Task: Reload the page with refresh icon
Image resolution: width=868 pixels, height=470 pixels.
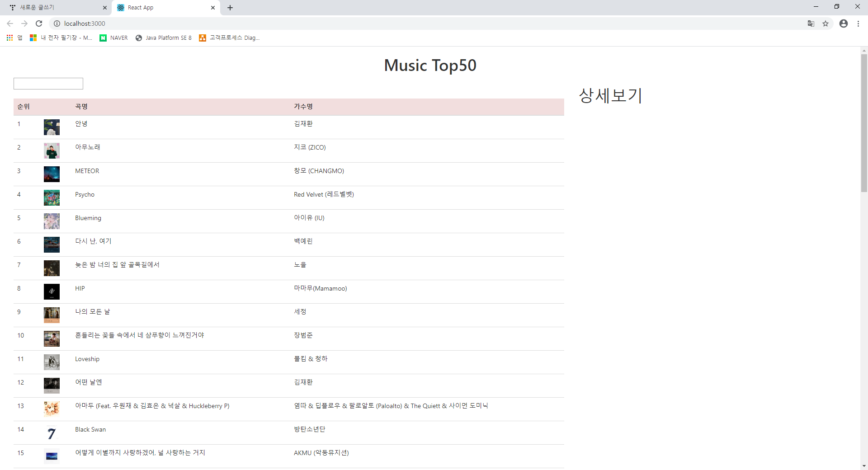Action: (x=39, y=23)
